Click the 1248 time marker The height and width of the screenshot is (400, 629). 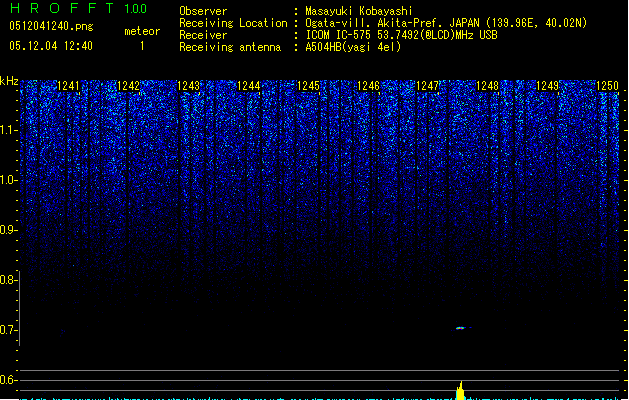(x=487, y=86)
